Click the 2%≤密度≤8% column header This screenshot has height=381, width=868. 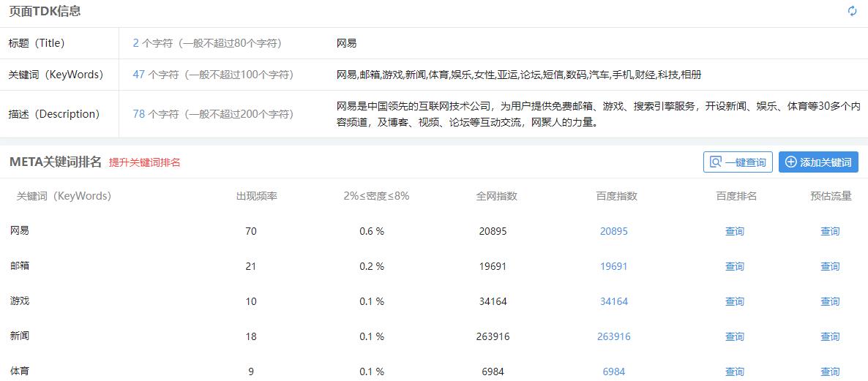click(x=376, y=196)
